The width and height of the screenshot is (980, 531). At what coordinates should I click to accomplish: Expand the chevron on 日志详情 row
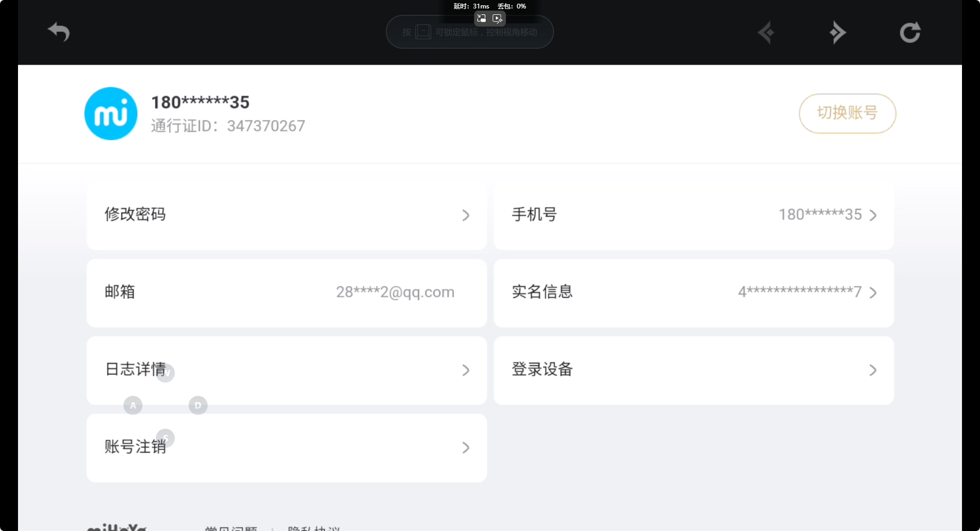(466, 370)
